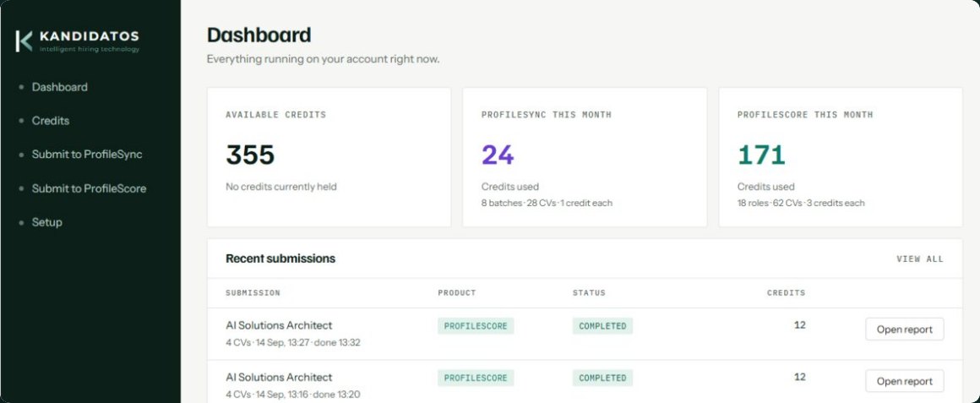980x403 pixels.
Task: Go to Credits in the sidebar
Action: (x=51, y=121)
